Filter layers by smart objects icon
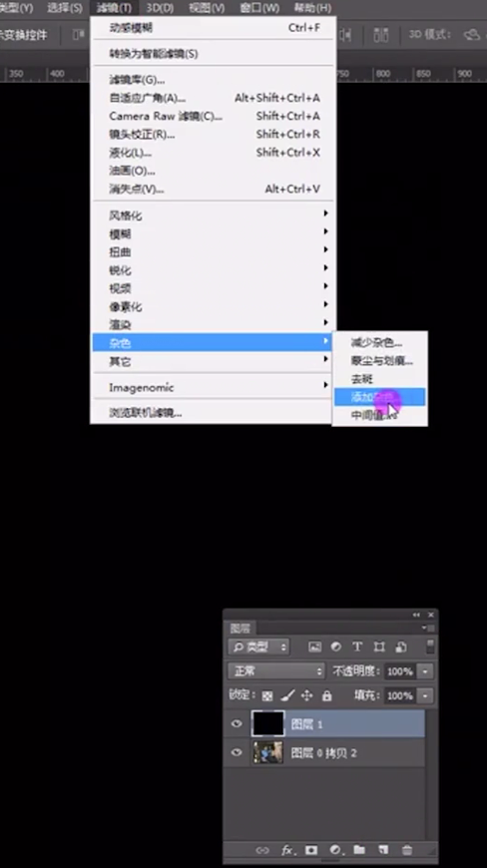487x868 pixels. [x=401, y=647]
